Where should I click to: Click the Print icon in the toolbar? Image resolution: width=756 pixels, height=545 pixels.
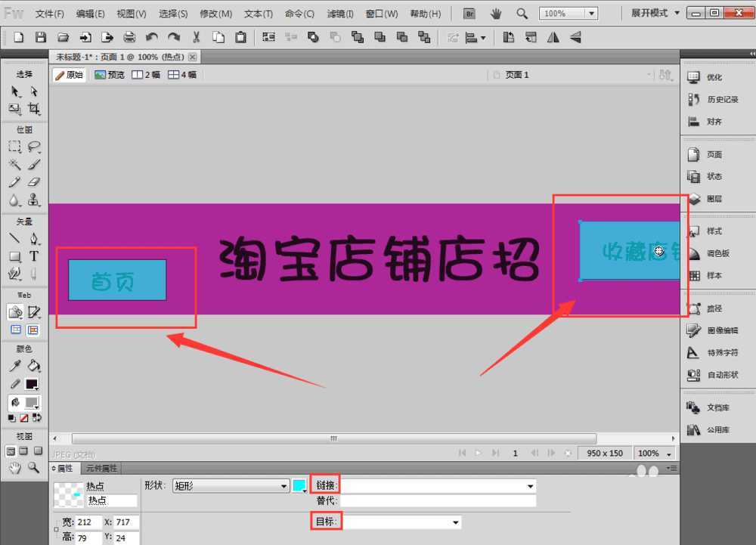pyautogui.click(x=129, y=37)
